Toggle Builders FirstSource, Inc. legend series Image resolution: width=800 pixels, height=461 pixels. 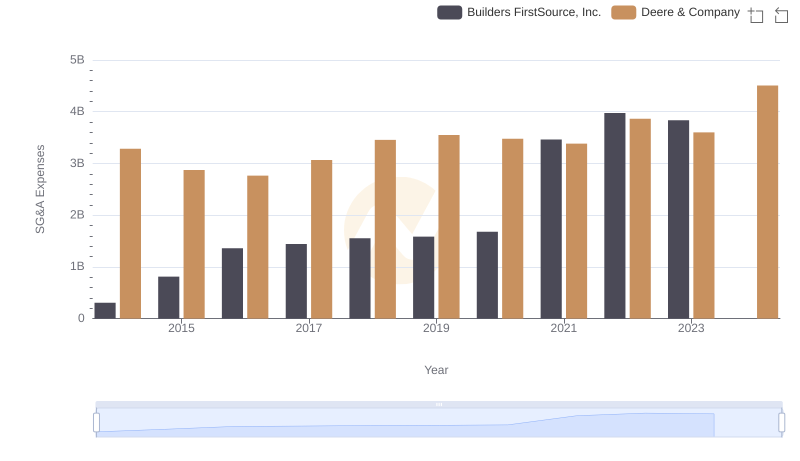[519, 12]
